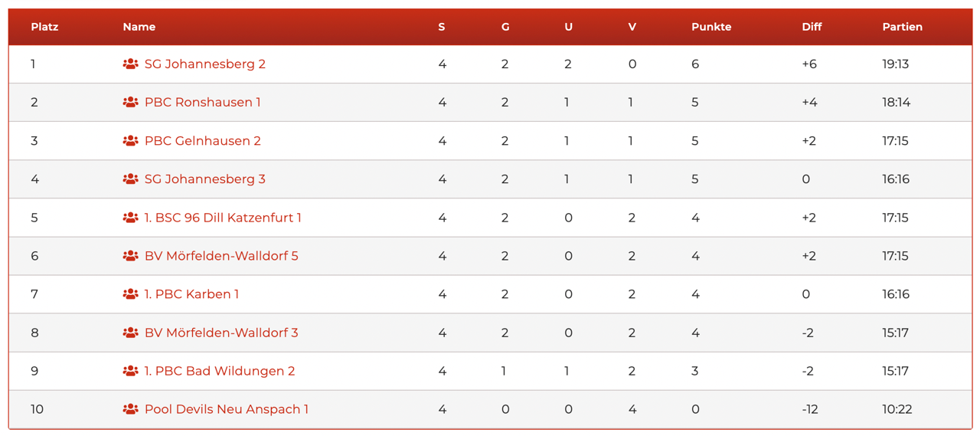Click team icon beside SG Johannesberg 2
The image size is (980, 436).
click(130, 64)
